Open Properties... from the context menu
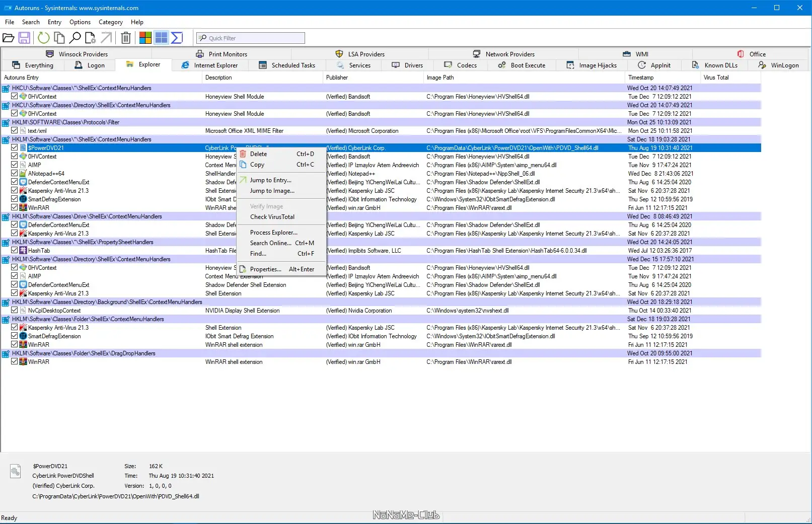 tap(281, 269)
